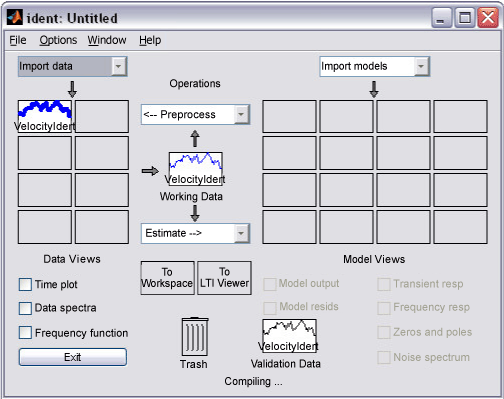The image size is (504, 399).
Task: Click the MATLAB logo in title bar
Action: (15, 17)
